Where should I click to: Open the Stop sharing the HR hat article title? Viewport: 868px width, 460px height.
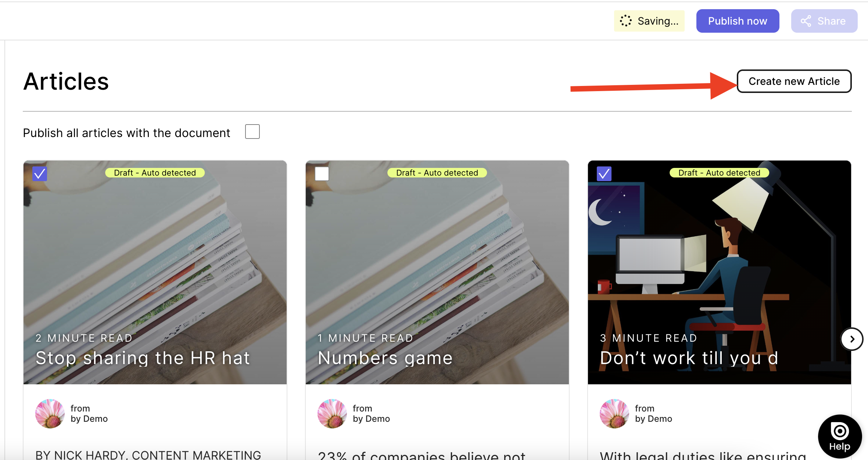coord(143,358)
